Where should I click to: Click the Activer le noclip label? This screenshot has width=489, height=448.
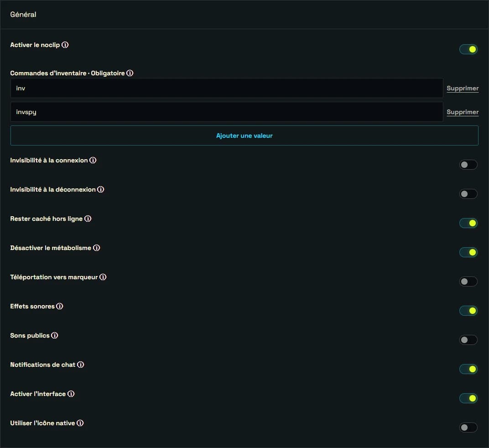point(35,45)
